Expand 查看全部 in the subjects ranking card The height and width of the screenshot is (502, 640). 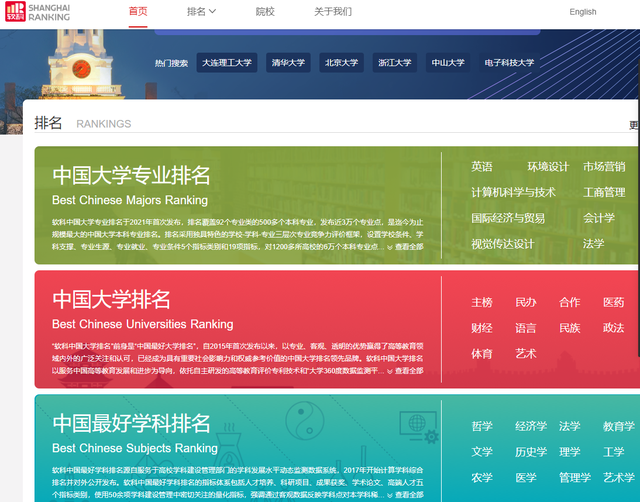click(x=405, y=495)
